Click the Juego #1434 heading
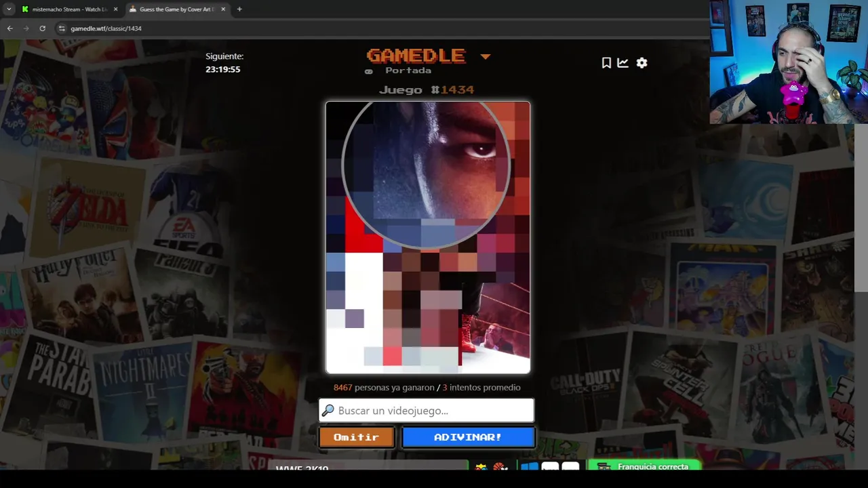The width and height of the screenshot is (868, 488). pyautogui.click(x=427, y=89)
